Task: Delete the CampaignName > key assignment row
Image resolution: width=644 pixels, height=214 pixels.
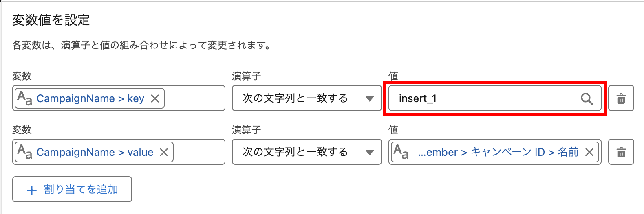Action: click(x=621, y=98)
